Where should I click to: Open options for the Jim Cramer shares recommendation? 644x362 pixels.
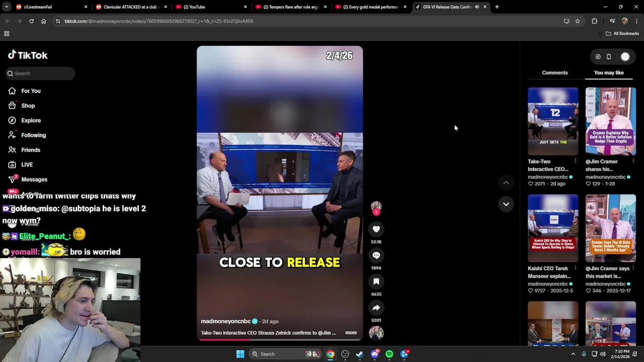[x=633, y=161]
